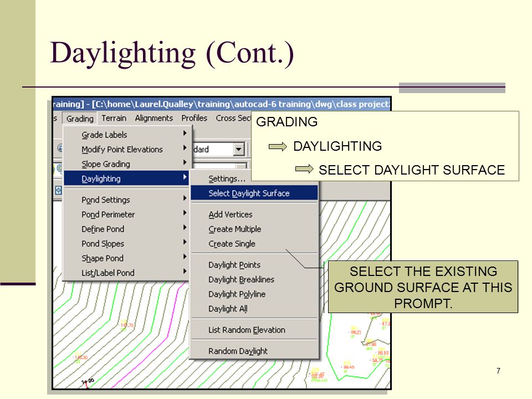Choose Create Multiple
This screenshot has width=532, height=399.
(254, 229)
